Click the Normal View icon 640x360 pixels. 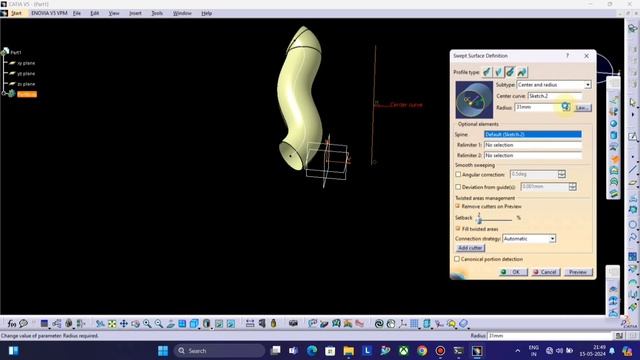click(x=171, y=324)
